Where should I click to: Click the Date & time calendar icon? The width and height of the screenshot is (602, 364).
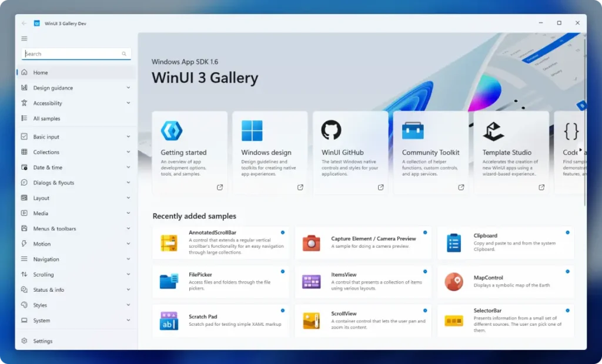[24, 167]
